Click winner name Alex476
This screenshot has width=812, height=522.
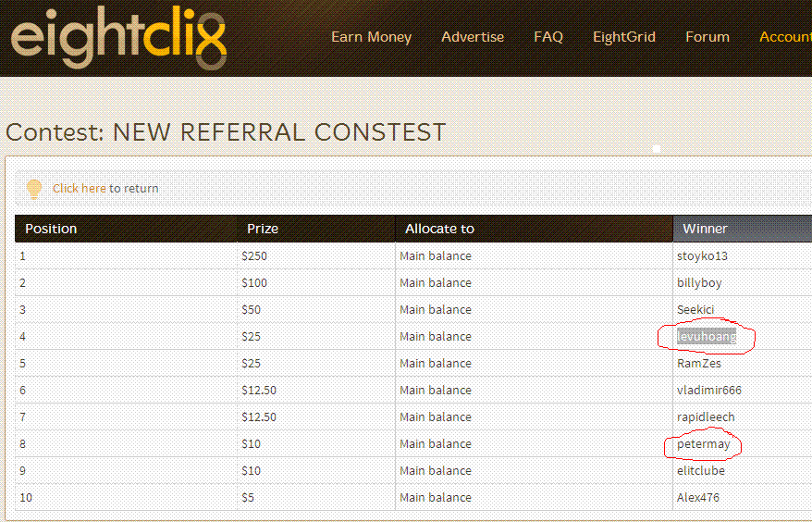698,498
